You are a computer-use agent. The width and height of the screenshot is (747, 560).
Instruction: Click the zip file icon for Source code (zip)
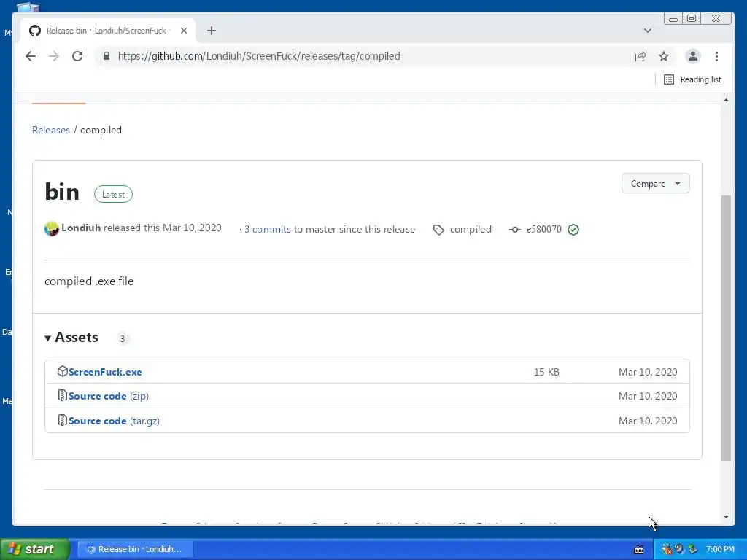[63, 395]
